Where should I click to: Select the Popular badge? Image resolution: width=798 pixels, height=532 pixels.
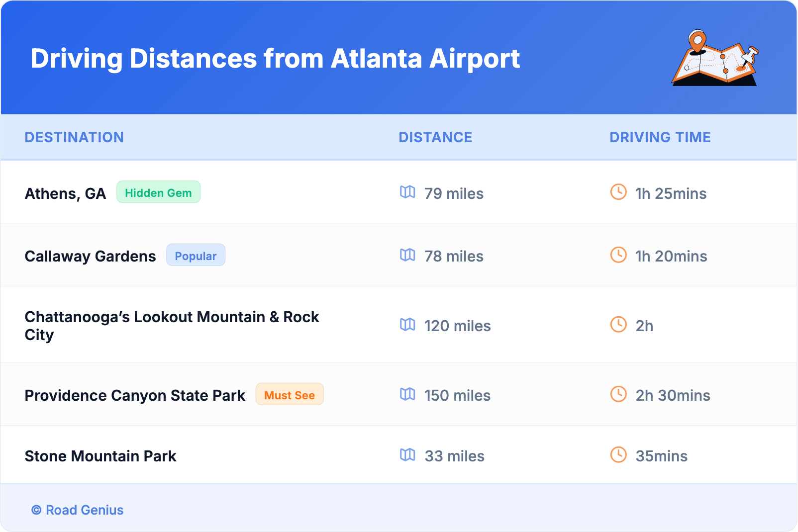click(196, 256)
